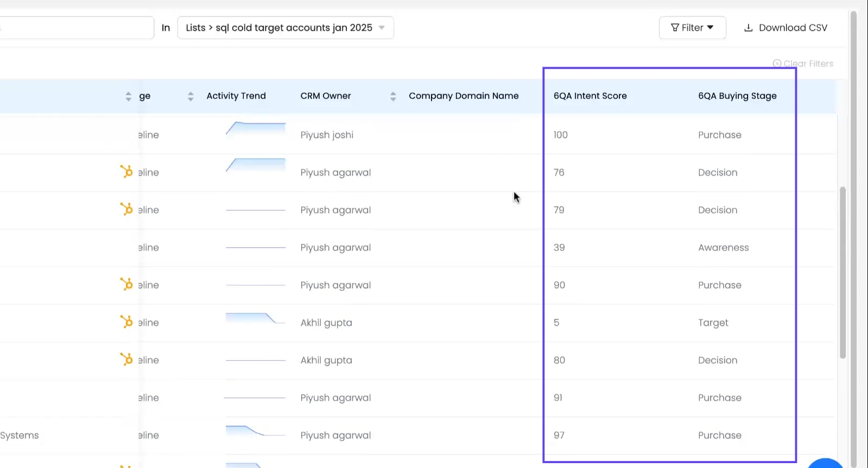Click the vertical scrollbar on the right edge
Viewport: 868px width, 468px height.
tap(842, 272)
